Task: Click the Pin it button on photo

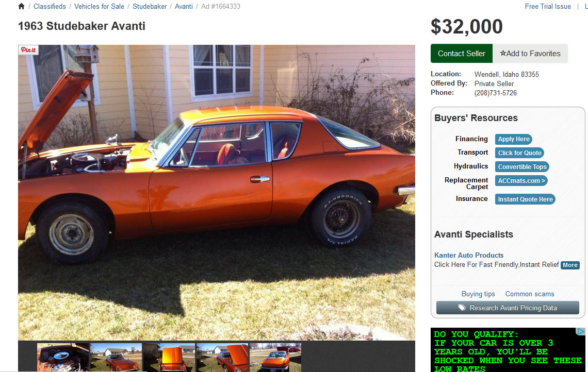Action: (x=28, y=50)
